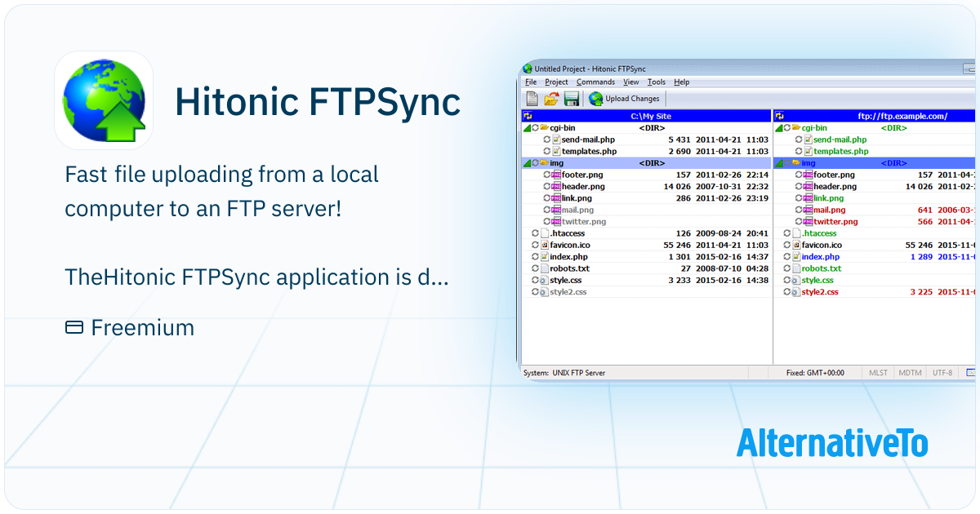980x514 pixels.
Task: Click sync icon beside local footer.png
Action: click(x=547, y=175)
